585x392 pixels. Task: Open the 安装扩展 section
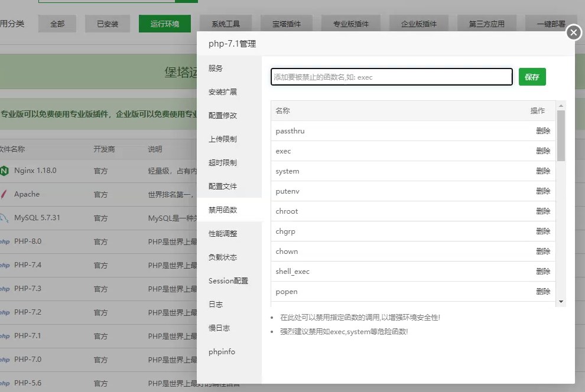(229, 92)
